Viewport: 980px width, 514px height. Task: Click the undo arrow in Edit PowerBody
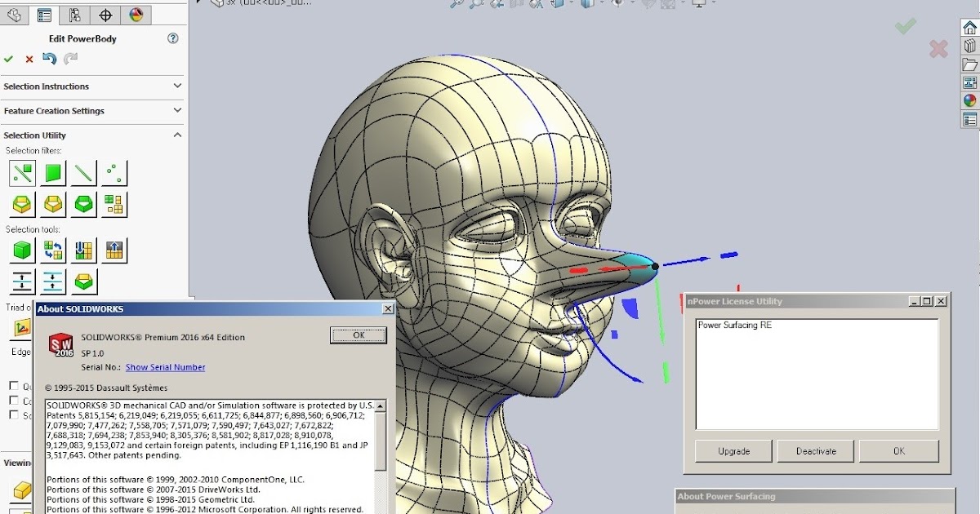(51, 59)
